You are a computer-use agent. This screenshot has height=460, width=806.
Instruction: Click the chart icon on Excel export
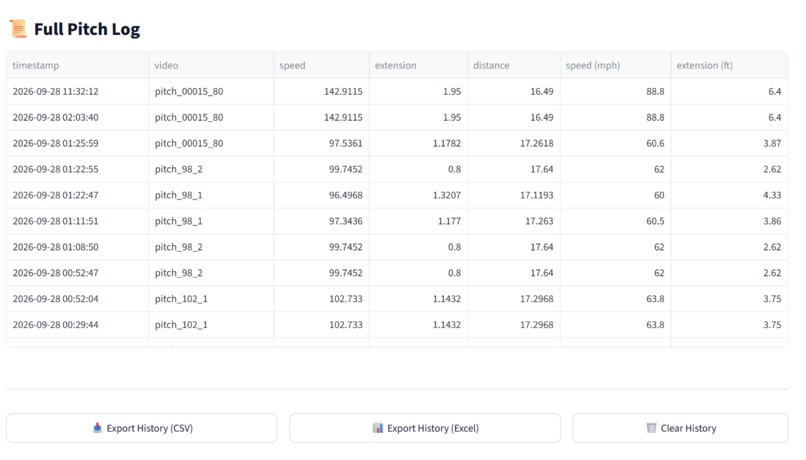click(378, 428)
